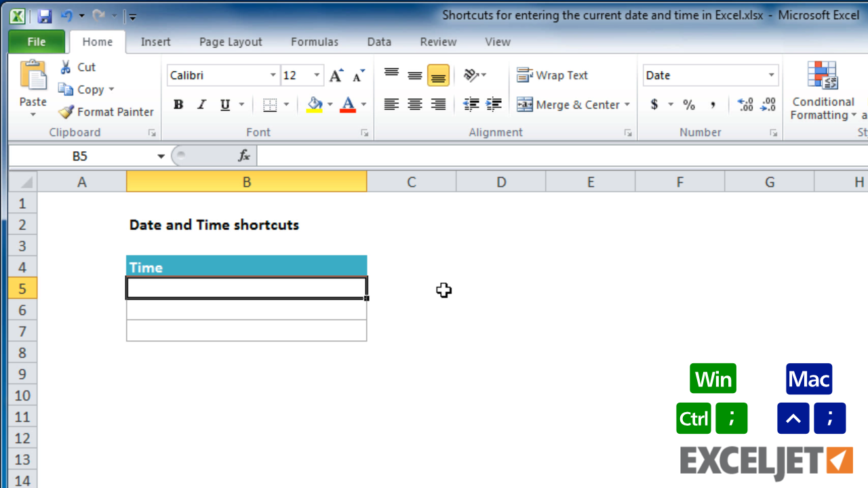Select the Format Painter brush
This screenshot has height=488, width=868.
(x=66, y=112)
